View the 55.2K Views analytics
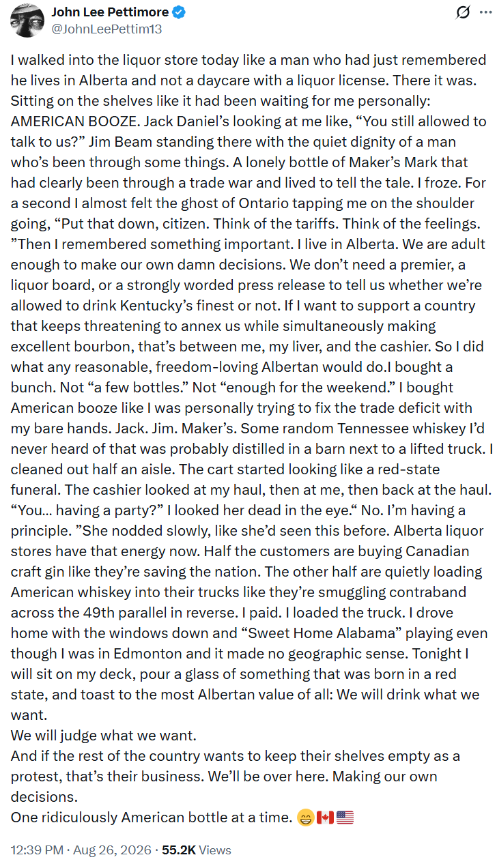The image size is (497, 868). (197, 850)
